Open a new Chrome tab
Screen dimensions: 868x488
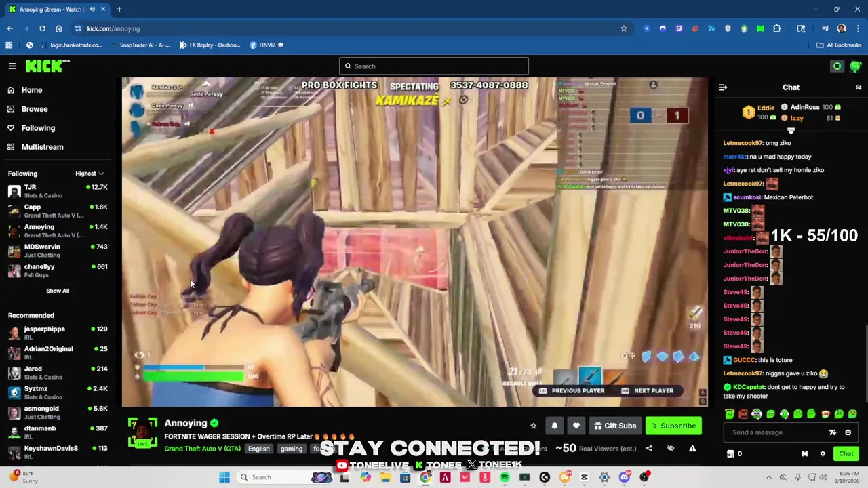pos(119,9)
